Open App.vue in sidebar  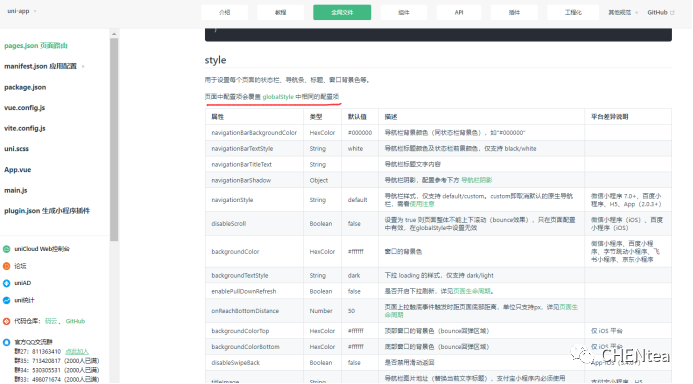18,170
